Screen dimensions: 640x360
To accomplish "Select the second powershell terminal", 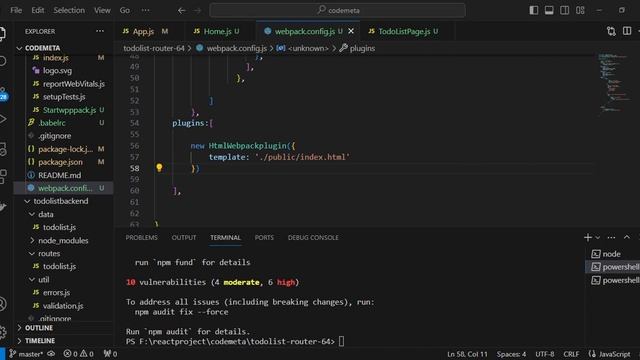I will pos(614,280).
